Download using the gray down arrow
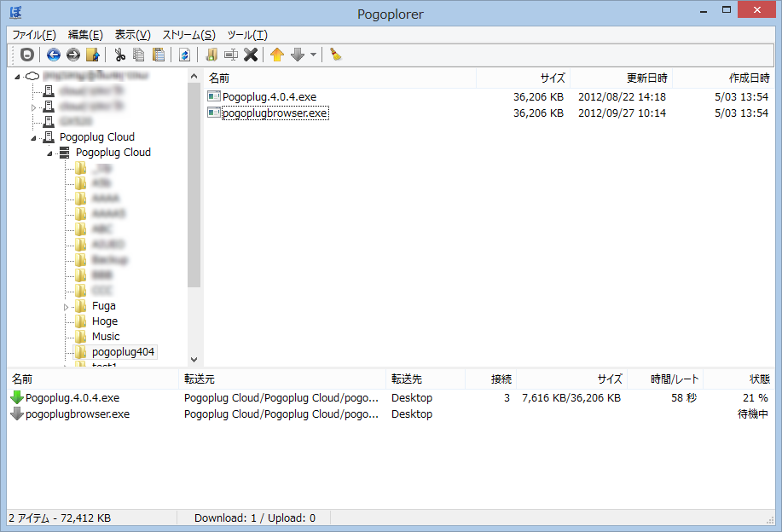Image resolution: width=782 pixels, height=532 pixels. point(298,55)
